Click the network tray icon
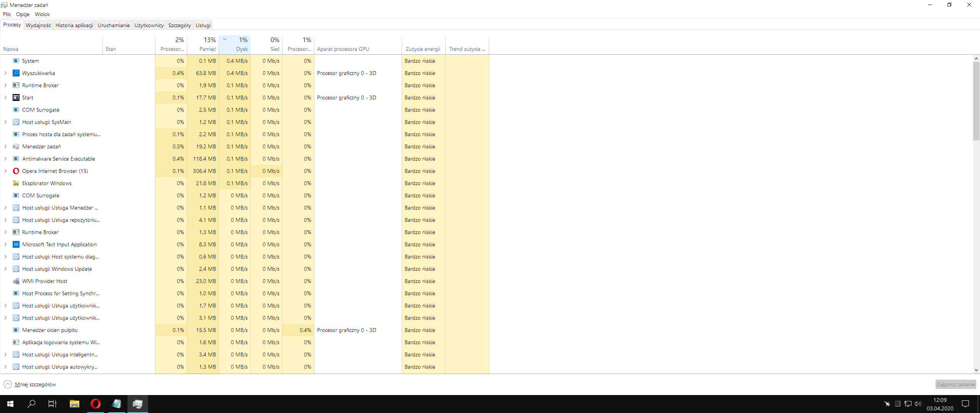This screenshot has height=413, width=980. 908,404
